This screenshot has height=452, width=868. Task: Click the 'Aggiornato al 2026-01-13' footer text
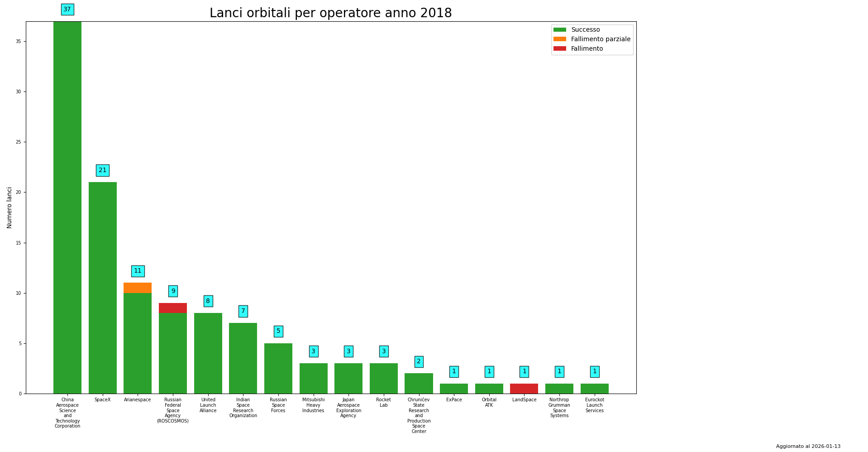pyautogui.click(x=808, y=446)
